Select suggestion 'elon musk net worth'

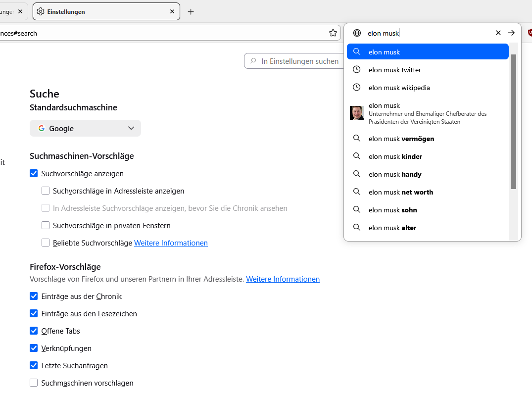click(x=400, y=192)
